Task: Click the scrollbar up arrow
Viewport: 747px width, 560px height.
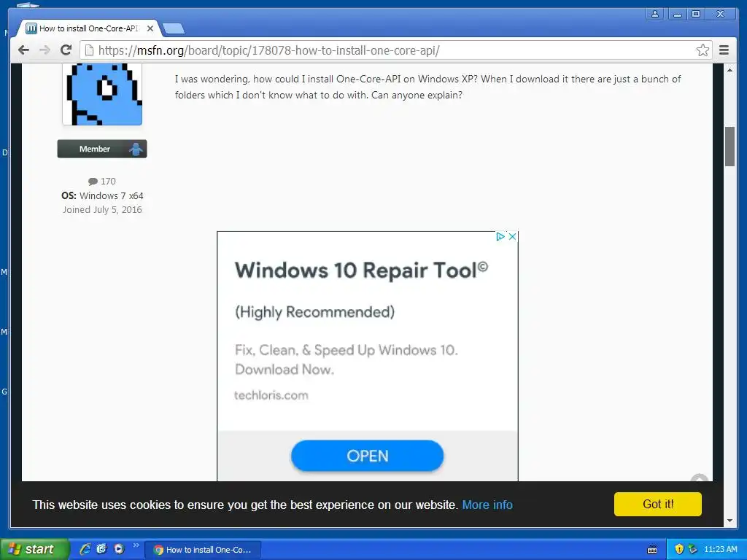Action: [729, 70]
